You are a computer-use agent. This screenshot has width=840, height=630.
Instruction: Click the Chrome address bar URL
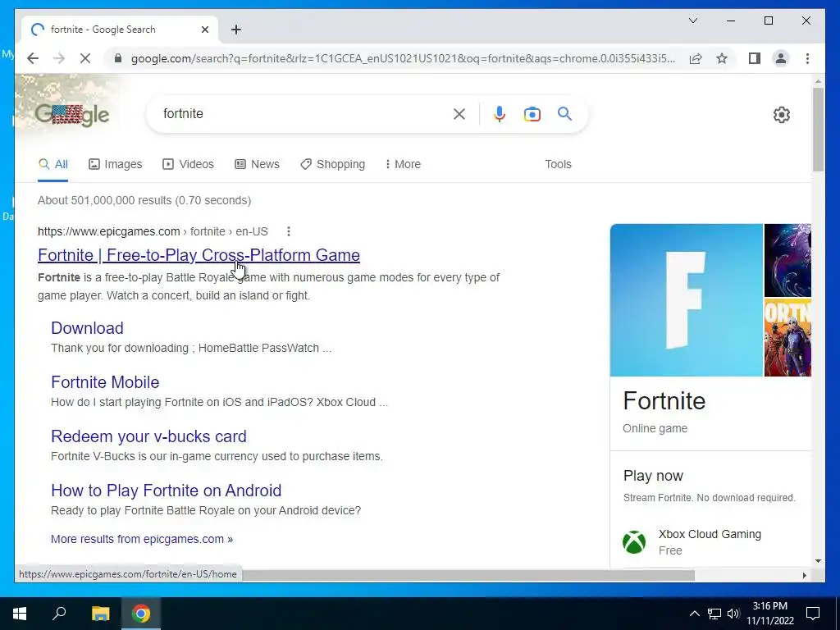point(403,58)
